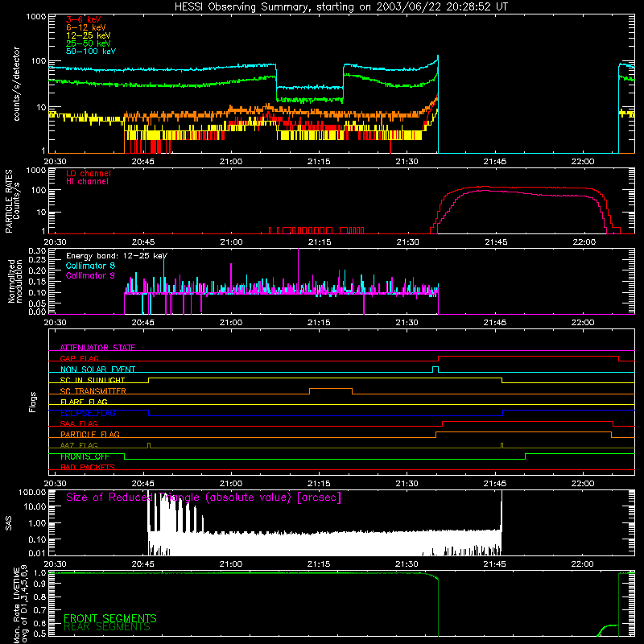Select the green FRONTS_OFF label
Screen dimensions: 644x644
(85, 456)
